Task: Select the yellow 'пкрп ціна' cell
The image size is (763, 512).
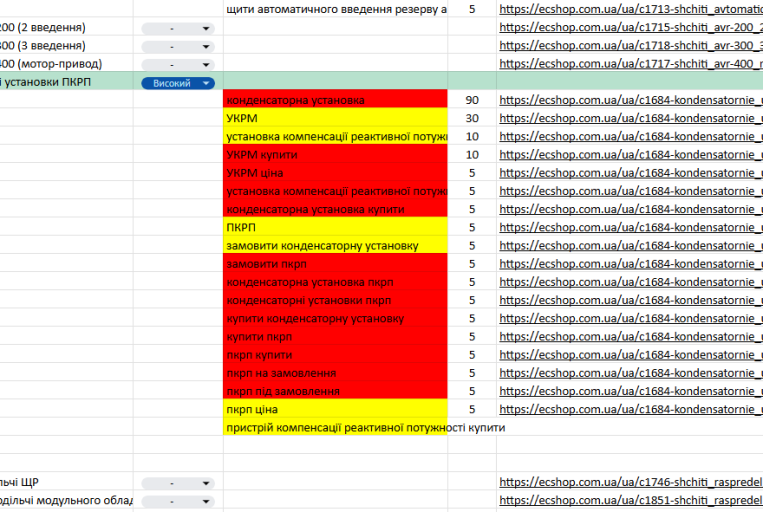Action: [x=335, y=409]
